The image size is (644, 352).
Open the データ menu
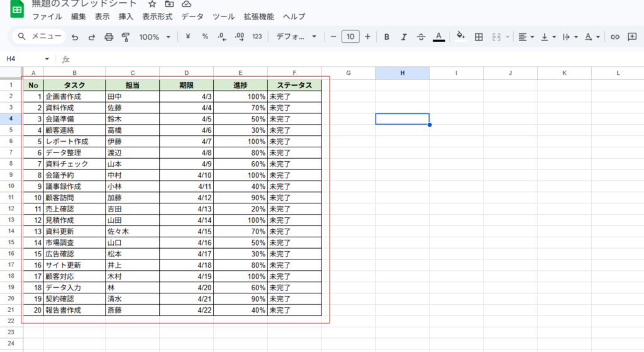tap(192, 17)
